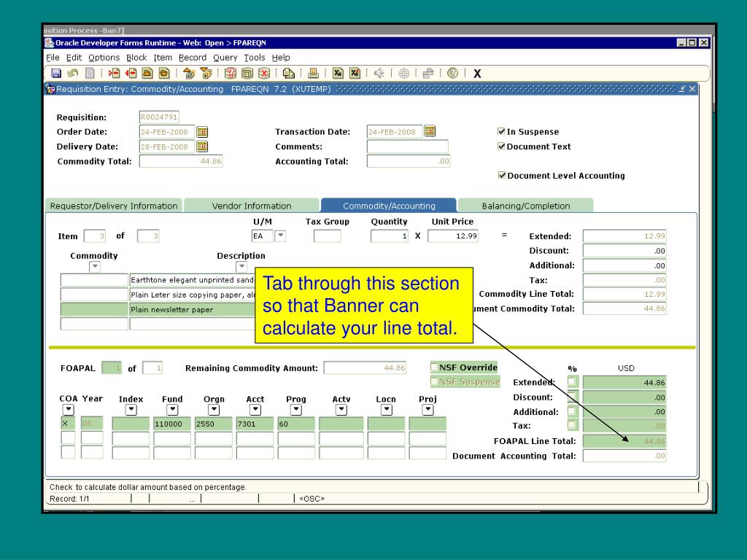Open the Query menu
747x560 pixels.
click(x=225, y=58)
